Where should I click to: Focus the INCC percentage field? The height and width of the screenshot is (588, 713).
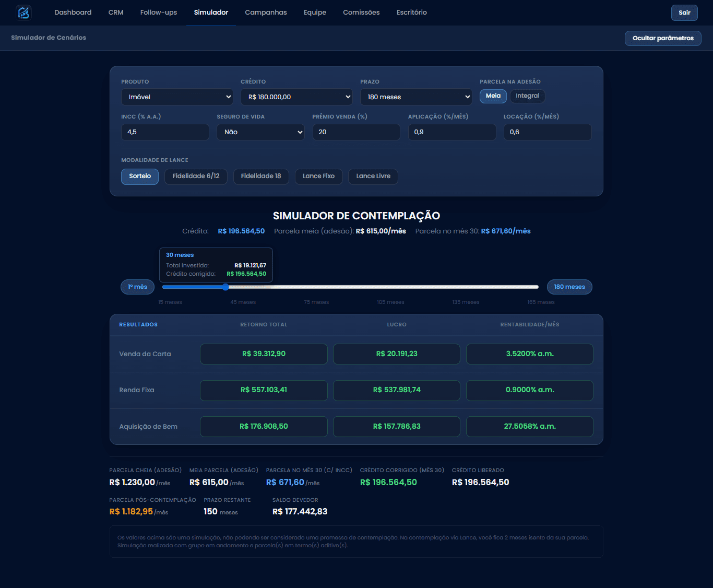(x=165, y=132)
